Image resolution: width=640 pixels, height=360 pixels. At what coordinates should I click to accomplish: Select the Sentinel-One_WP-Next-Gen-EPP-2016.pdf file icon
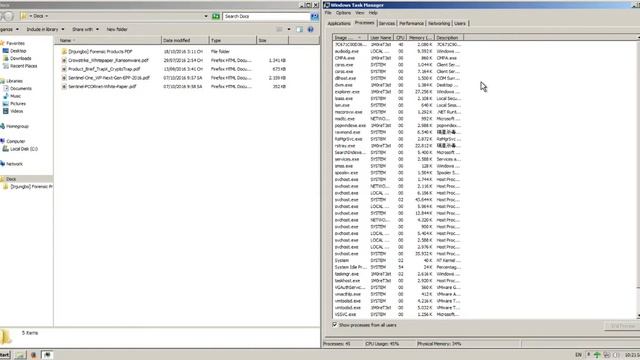click(64, 78)
